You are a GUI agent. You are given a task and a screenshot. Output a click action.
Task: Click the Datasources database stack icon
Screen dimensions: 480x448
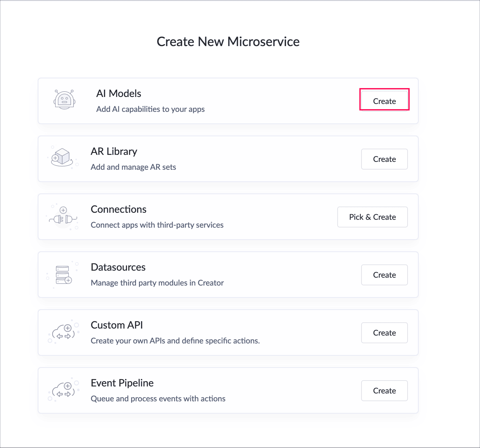point(63,275)
